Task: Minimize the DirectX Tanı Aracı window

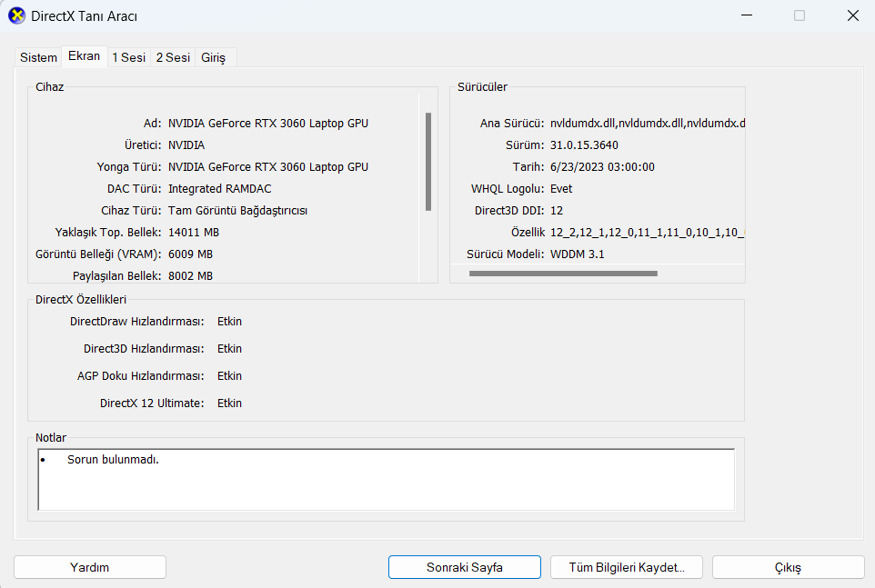Action: pyautogui.click(x=747, y=15)
